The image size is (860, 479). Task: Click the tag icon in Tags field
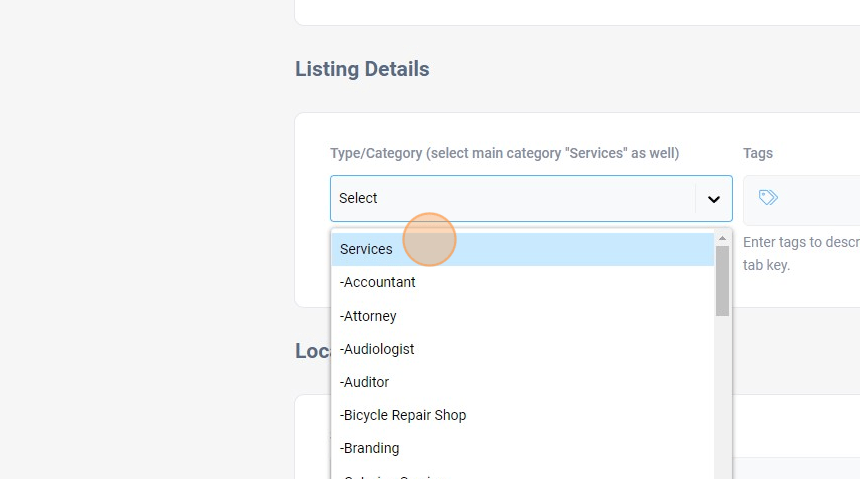coord(768,198)
